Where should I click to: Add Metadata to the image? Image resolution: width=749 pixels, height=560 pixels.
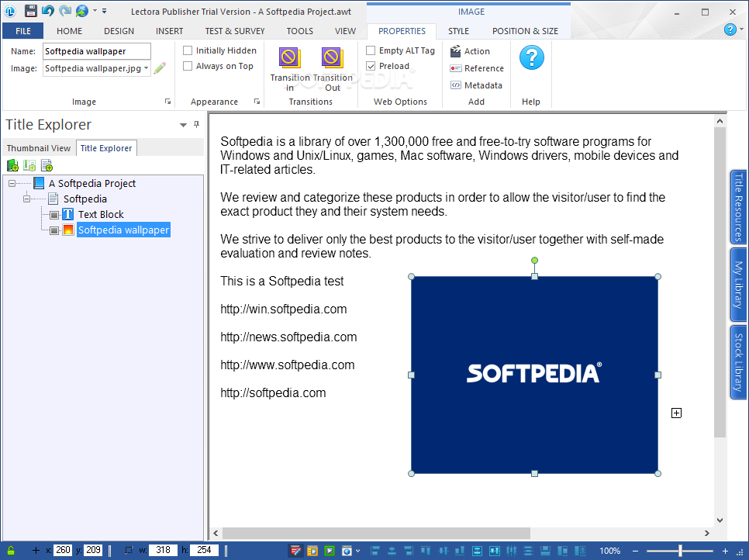[476, 85]
